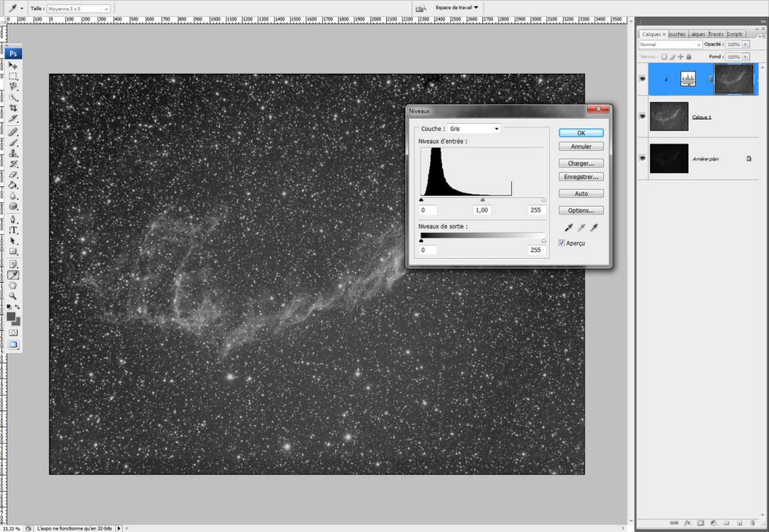Click the gamma 1,00 input field
Screen dimensions: 769x532
pyautogui.click(x=481, y=210)
